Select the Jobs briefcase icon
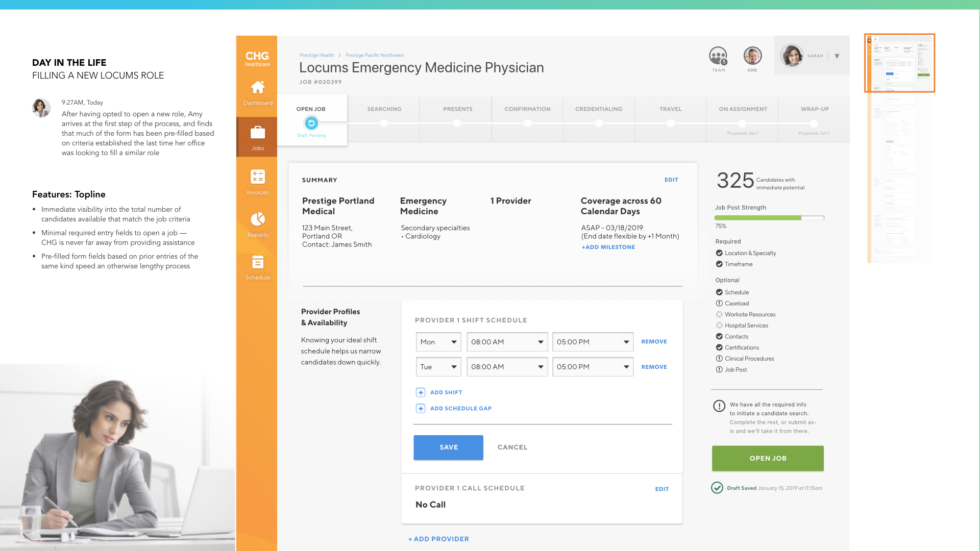 [x=258, y=133]
